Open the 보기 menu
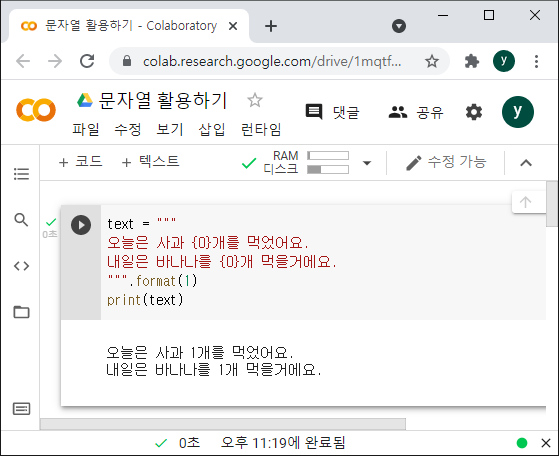The image size is (559, 456). coord(170,129)
